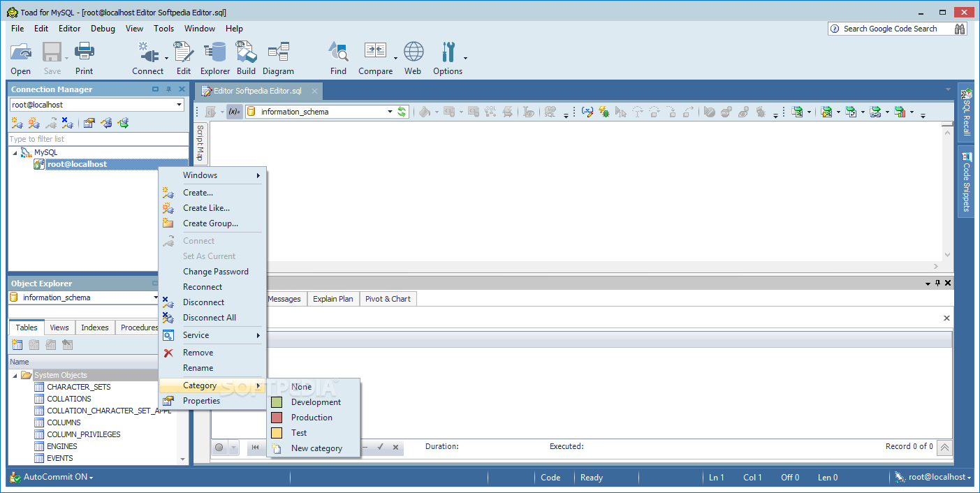The height and width of the screenshot is (493, 980).
Task: Click New Connection icon in Connection Manager
Action: (17, 123)
